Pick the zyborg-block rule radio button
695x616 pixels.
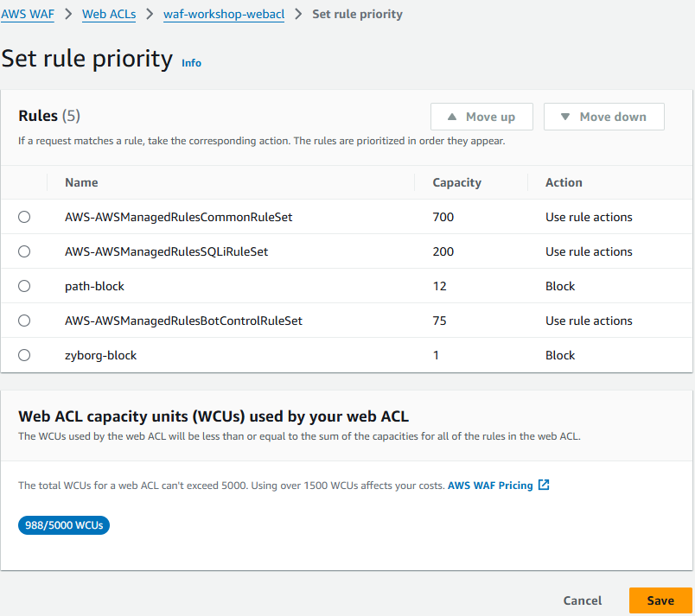click(24, 355)
